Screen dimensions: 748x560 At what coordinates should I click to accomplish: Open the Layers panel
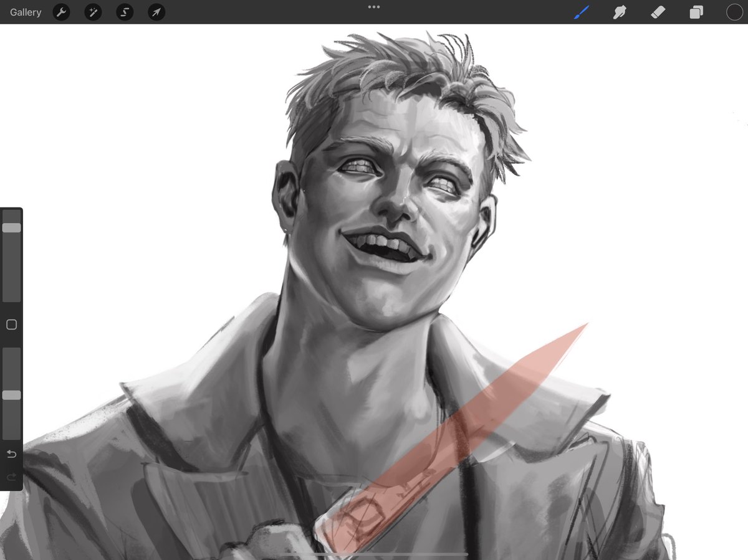(696, 12)
